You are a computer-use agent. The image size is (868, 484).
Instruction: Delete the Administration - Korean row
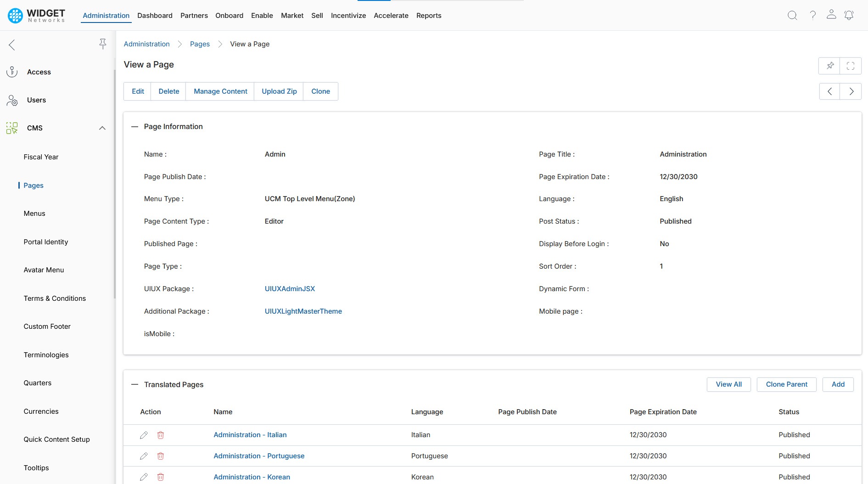click(161, 477)
